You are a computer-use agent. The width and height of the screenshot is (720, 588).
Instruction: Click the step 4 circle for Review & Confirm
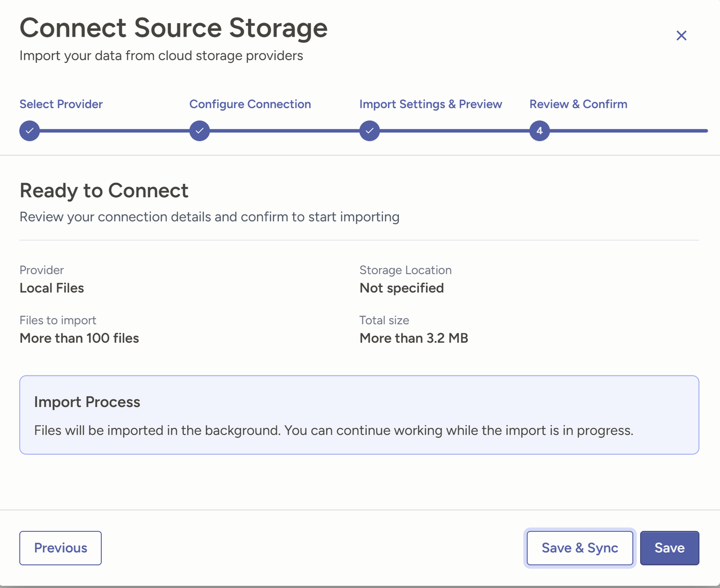(x=539, y=131)
